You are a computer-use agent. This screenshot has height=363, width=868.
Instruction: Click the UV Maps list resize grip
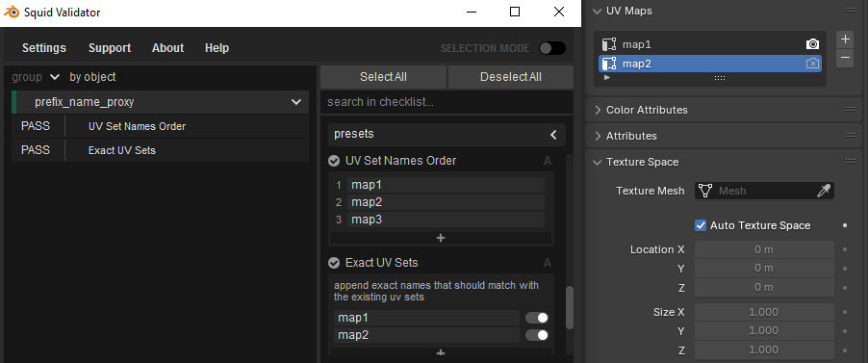[720, 78]
